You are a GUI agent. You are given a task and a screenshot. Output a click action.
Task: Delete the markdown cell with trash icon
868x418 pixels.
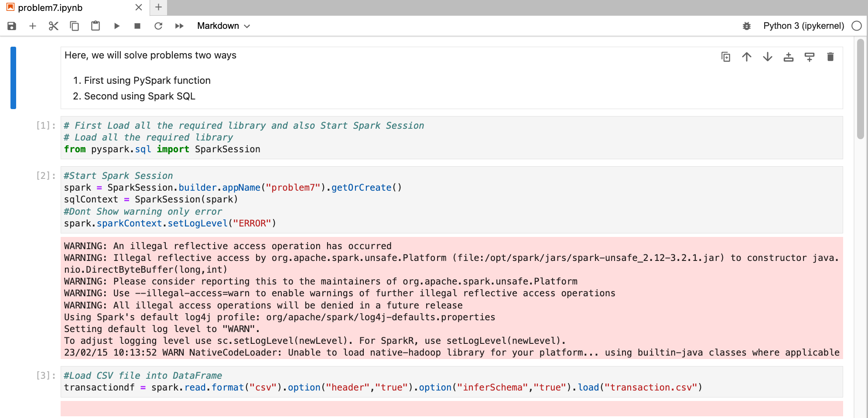pyautogui.click(x=830, y=57)
